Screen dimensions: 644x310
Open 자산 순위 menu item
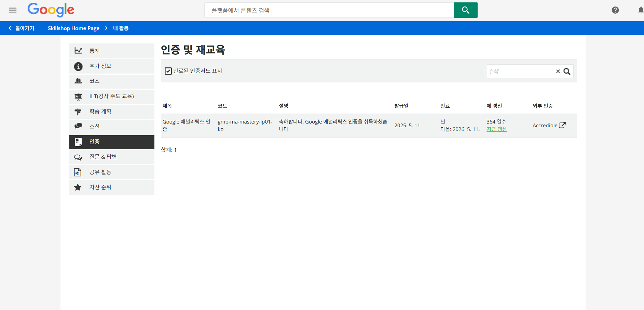click(x=112, y=187)
